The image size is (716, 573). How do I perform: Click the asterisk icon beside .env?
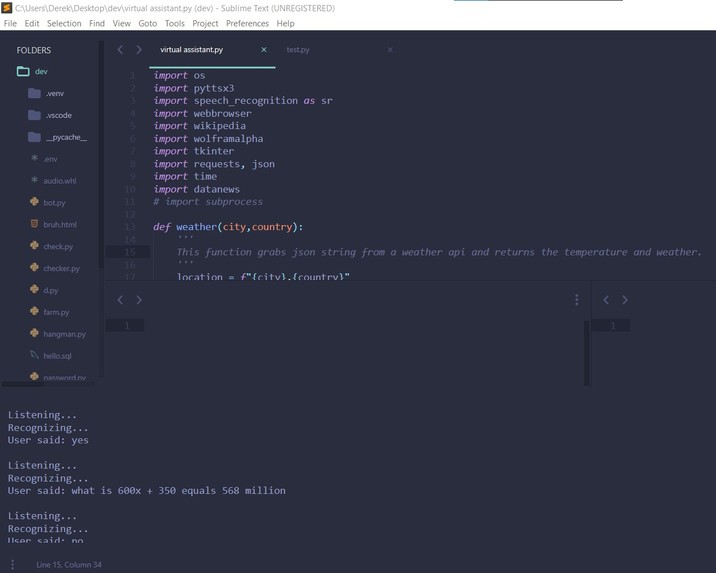(x=34, y=158)
